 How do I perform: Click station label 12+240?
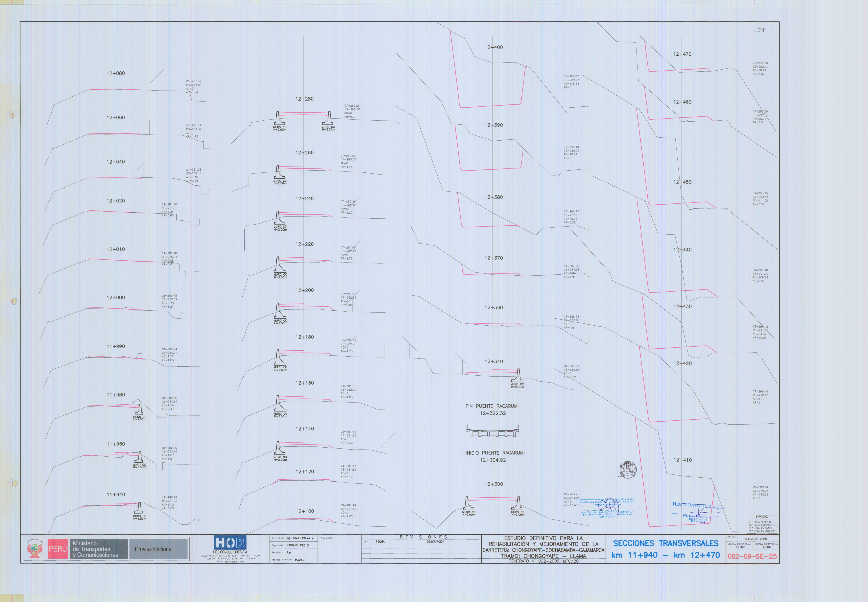pyautogui.click(x=304, y=198)
